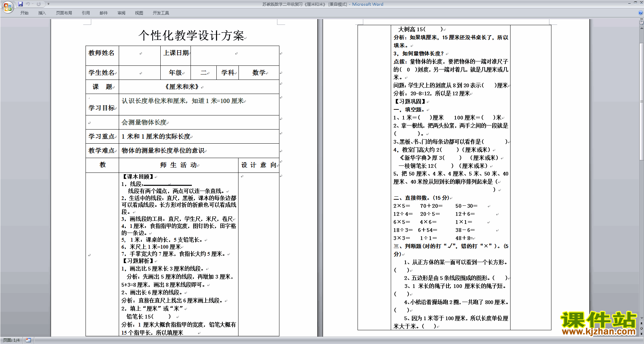Image resolution: width=644 pixels, height=344 pixels.
Task: Click the 学习重点 row label
Action: 102,136
